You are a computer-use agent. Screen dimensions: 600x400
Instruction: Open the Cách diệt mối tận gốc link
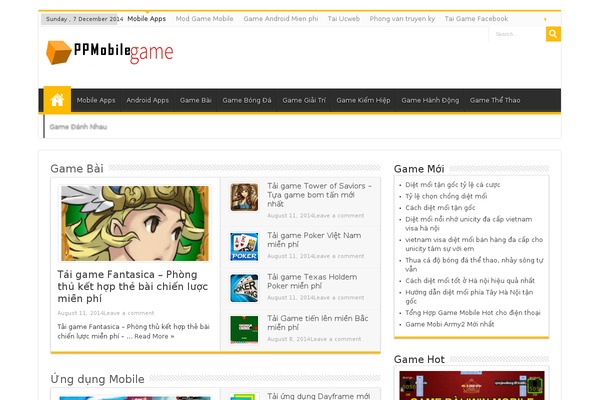pos(440,207)
